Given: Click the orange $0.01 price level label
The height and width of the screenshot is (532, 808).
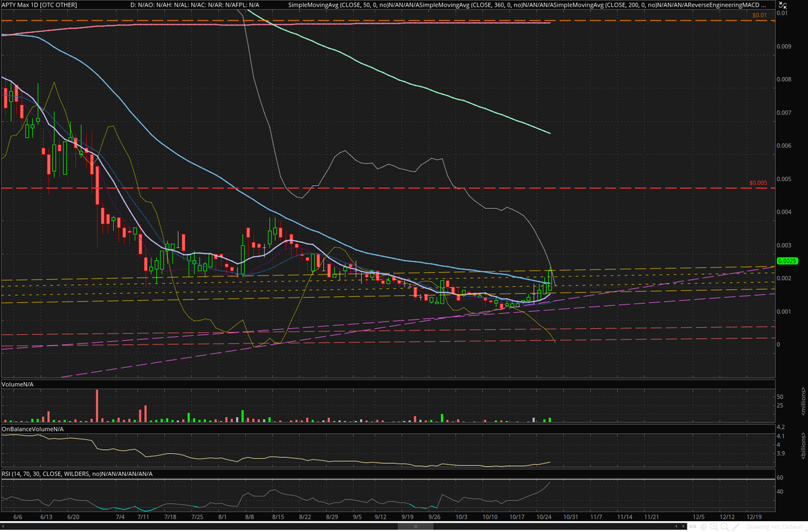Looking at the screenshot, I should [x=760, y=15].
